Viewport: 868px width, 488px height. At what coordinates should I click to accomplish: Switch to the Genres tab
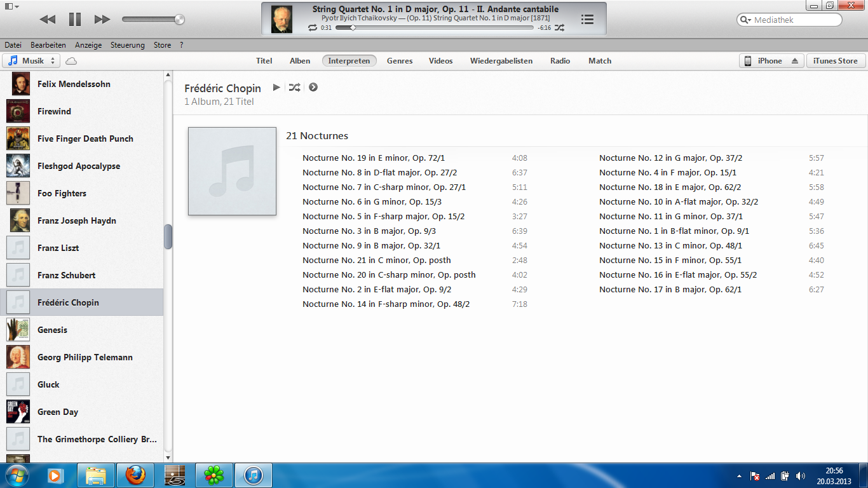pyautogui.click(x=400, y=61)
